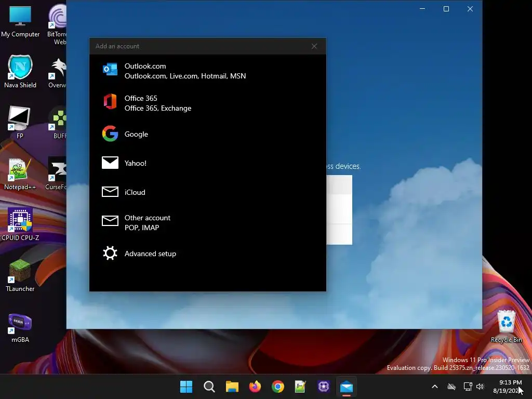
Task: Open the clock and date flyout
Action: coord(508,387)
